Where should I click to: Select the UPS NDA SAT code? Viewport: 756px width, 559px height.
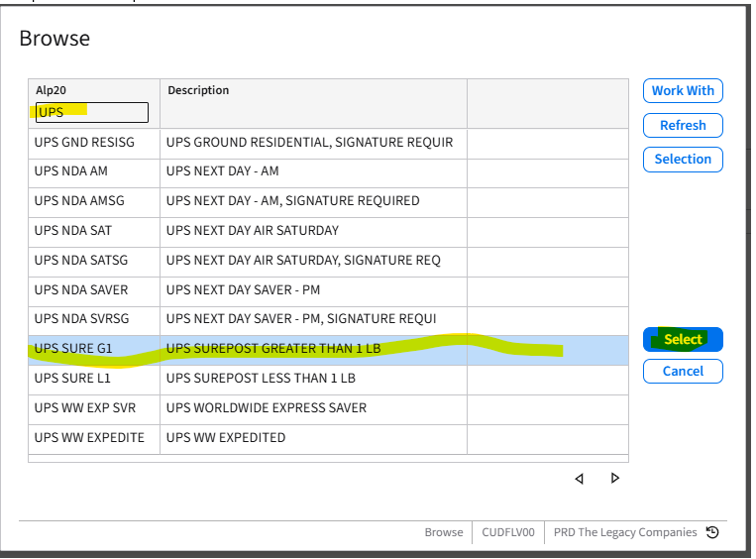(x=72, y=231)
